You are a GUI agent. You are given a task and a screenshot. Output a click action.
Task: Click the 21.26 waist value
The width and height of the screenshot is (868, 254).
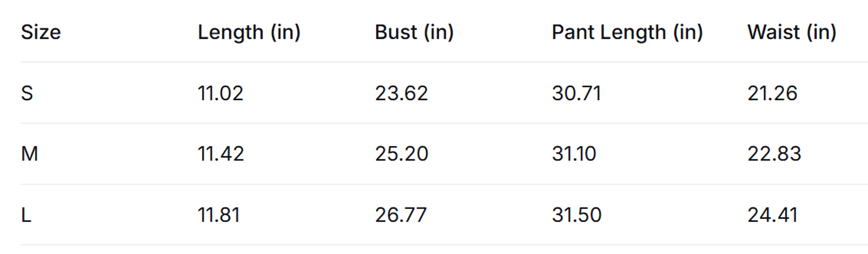click(x=772, y=93)
